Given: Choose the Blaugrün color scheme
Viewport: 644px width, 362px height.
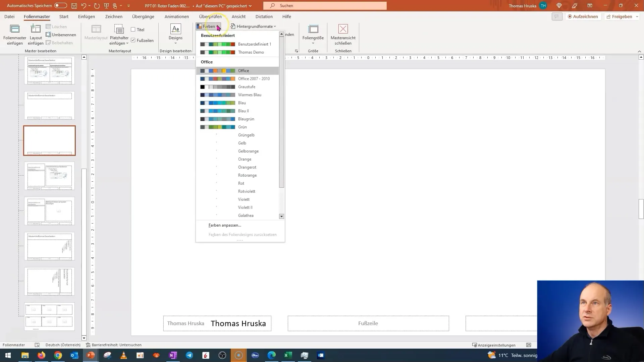Looking at the screenshot, I should click(x=237, y=119).
